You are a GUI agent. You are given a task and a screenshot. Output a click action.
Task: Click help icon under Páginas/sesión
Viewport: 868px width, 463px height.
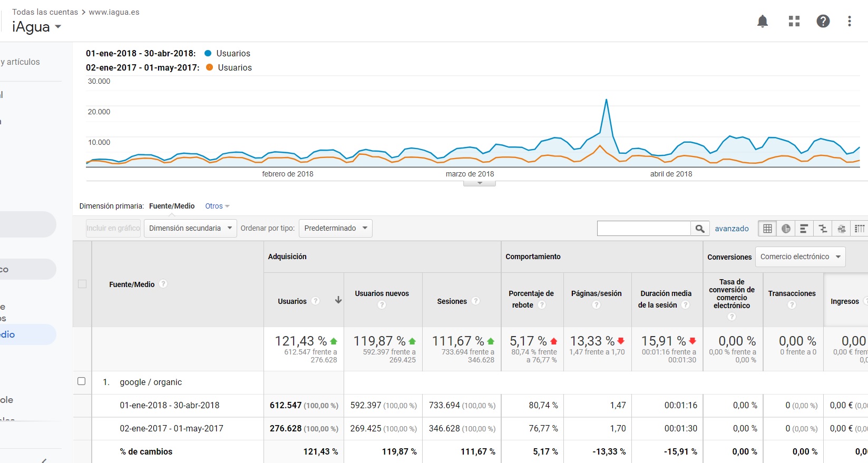(596, 305)
